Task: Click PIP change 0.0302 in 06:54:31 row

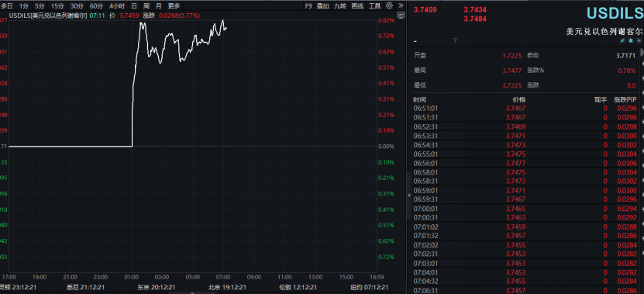Action: coord(627,145)
